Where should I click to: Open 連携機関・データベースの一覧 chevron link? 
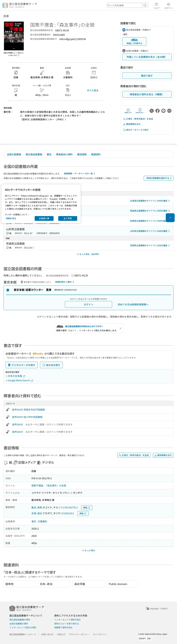(x=79, y=173)
